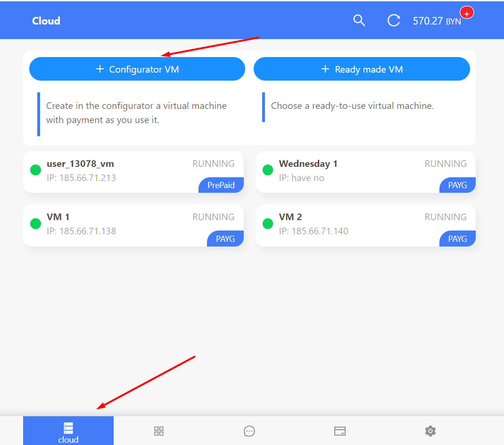Open the user_13078_vm machine card
The width and height of the screenshot is (504, 445).
(x=133, y=172)
